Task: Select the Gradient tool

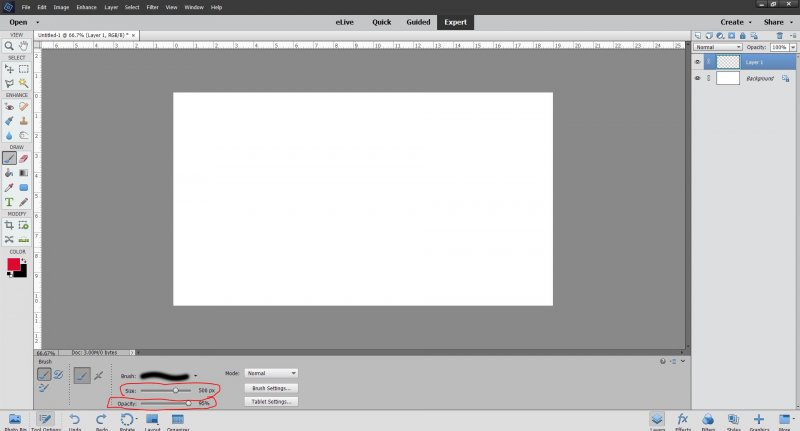Action: 23,173
